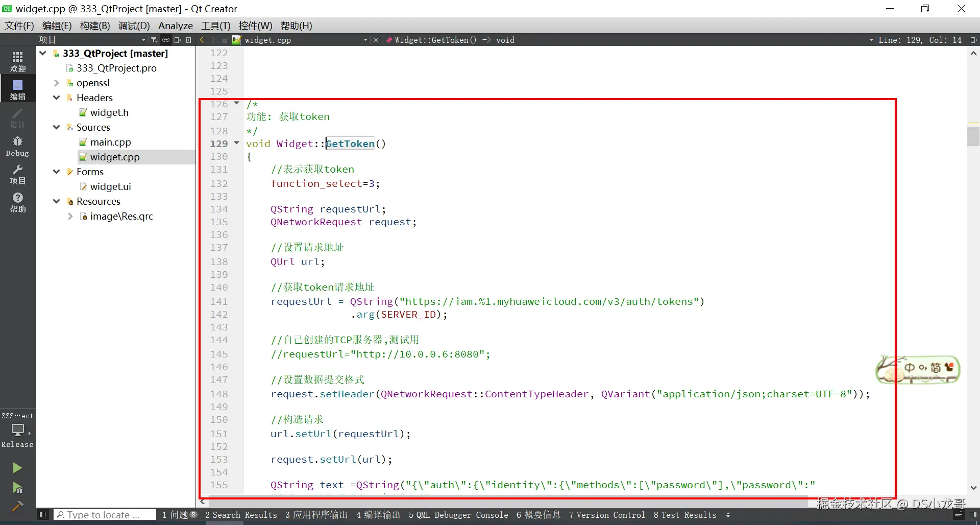The width and height of the screenshot is (980, 525).
Task: Open the Analyze menu
Action: point(176,26)
